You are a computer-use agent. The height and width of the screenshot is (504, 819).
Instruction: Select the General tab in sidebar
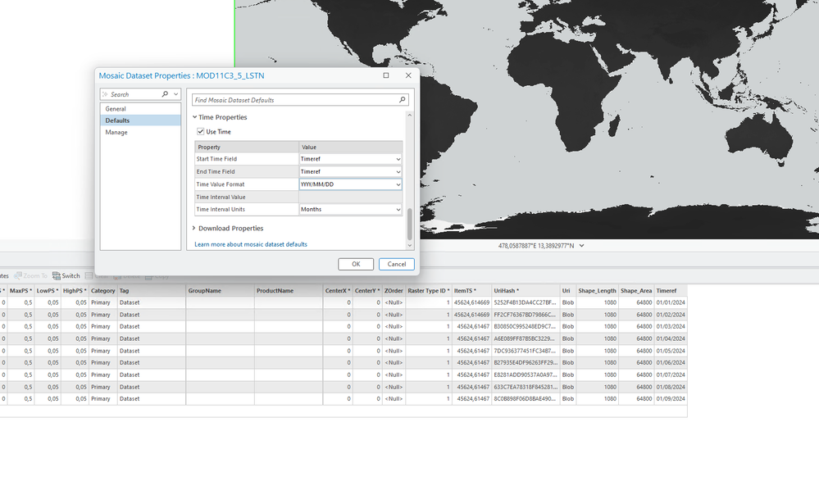pos(116,109)
